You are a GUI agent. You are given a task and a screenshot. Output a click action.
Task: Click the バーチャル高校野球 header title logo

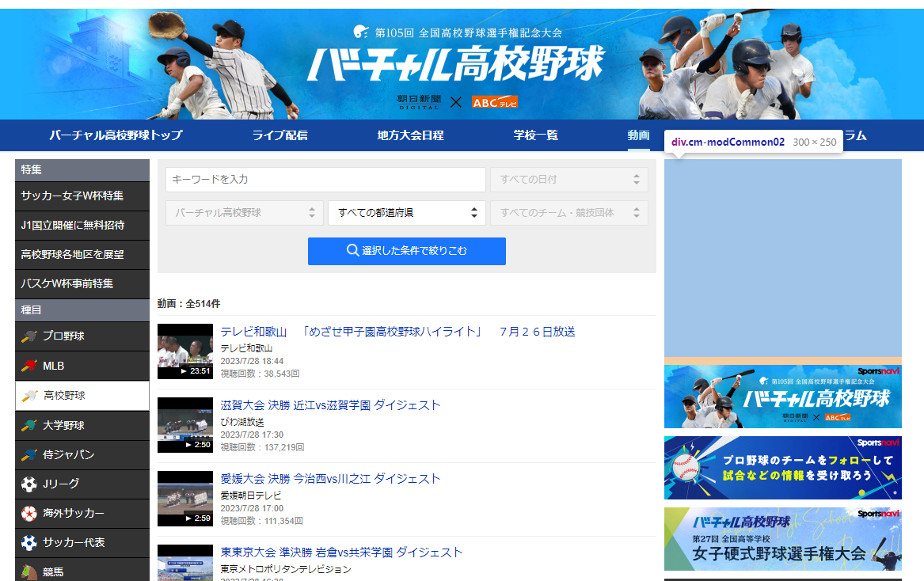click(455, 63)
